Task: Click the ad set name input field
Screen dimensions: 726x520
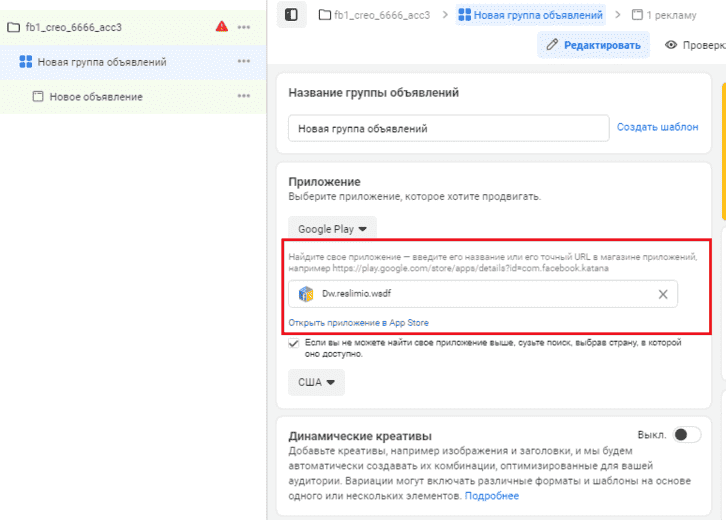Action: (449, 128)
